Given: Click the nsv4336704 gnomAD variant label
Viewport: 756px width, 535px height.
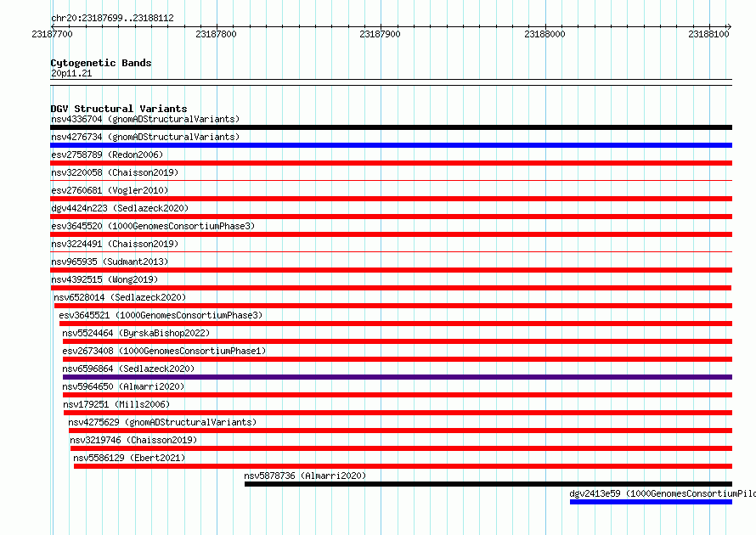Looking at the screenshot, I should tap(145, 119).
